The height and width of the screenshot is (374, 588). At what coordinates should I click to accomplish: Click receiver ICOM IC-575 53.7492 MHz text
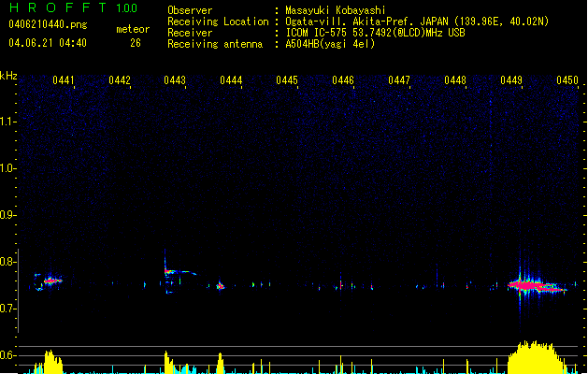click(375, 33)
